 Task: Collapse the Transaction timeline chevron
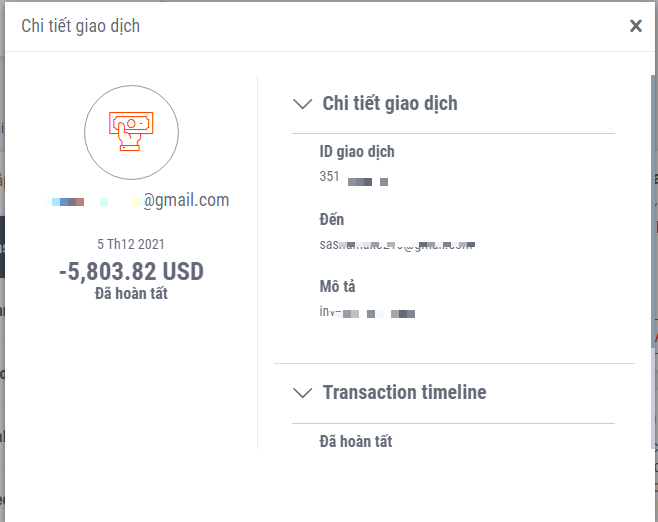tap(302, 392)
